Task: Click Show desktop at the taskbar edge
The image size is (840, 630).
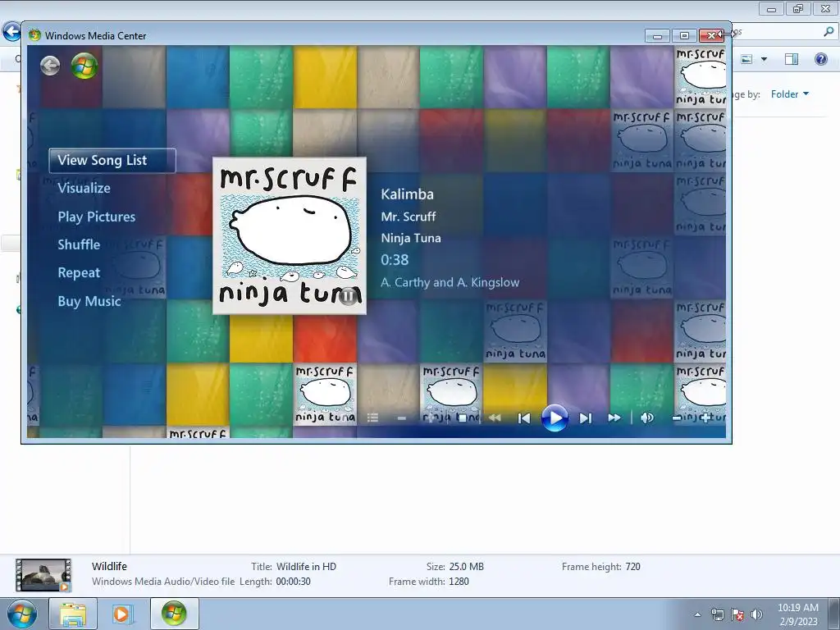Action: (x=835, y=614)
